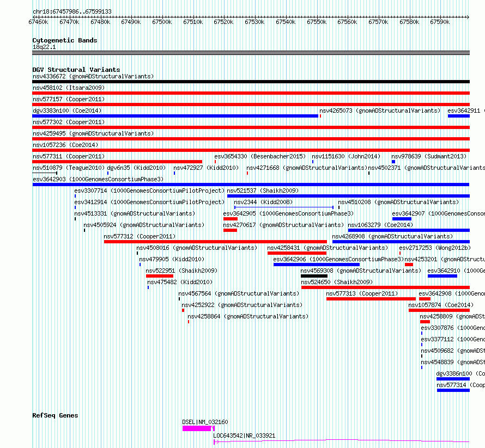Click nsv4513331 gnomAD label
Image resolution: width=485 pixels, height=448 pixels.
pos(135,213)
